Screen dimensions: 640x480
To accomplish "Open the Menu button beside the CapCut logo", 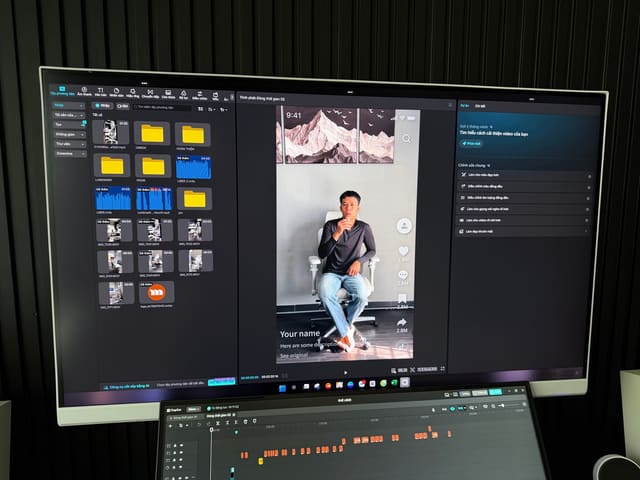I will 193,409.
